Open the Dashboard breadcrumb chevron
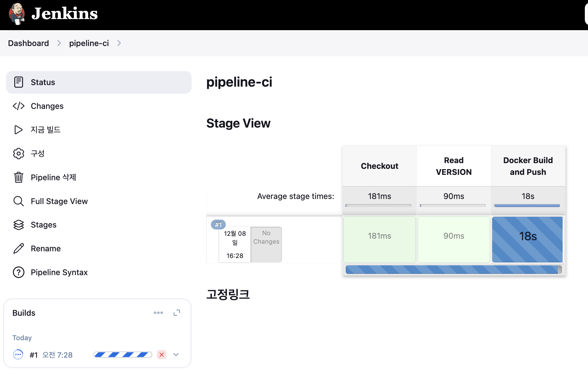Screen dimensions: 588x377 point(59,43)
